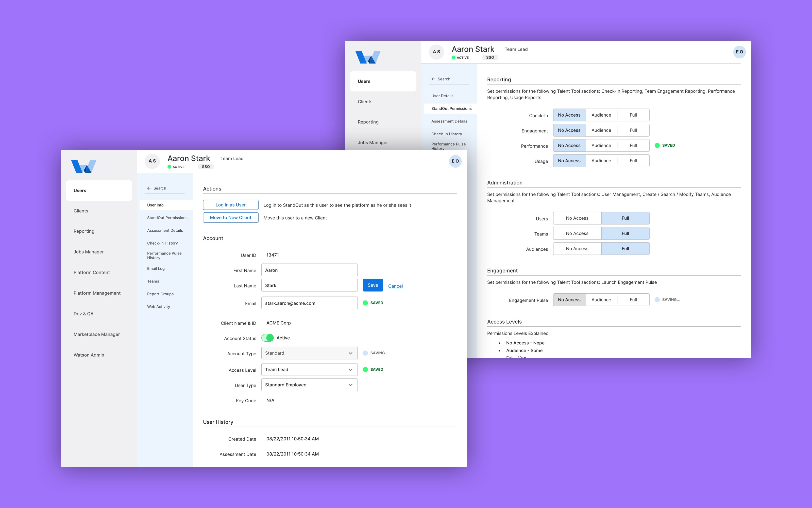Click the logo in the front window sidebar

(x=83, y=166)
